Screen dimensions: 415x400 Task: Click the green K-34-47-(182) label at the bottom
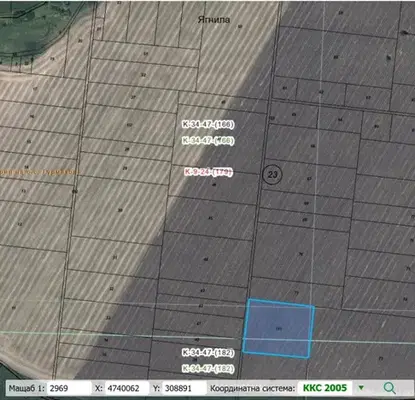(x=208, y=369)
